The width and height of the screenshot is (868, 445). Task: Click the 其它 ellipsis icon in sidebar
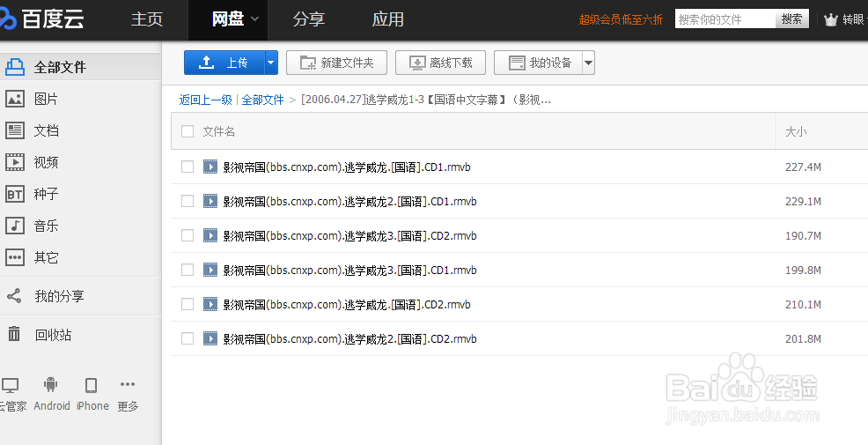click(15, 257)
